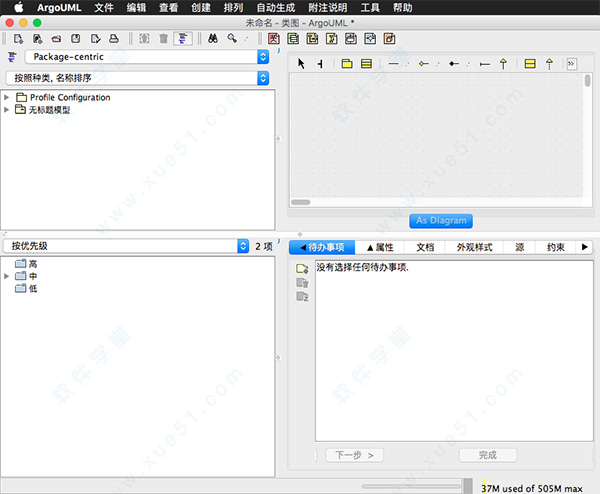Select the Composition filled-diamond tool
Image resolution: width=600 pixels, height=494 pixels.
click(454, 64)
